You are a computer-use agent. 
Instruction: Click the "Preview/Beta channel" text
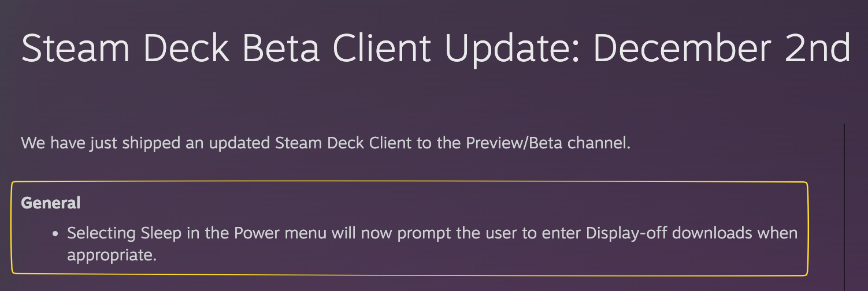click(547, 143)
